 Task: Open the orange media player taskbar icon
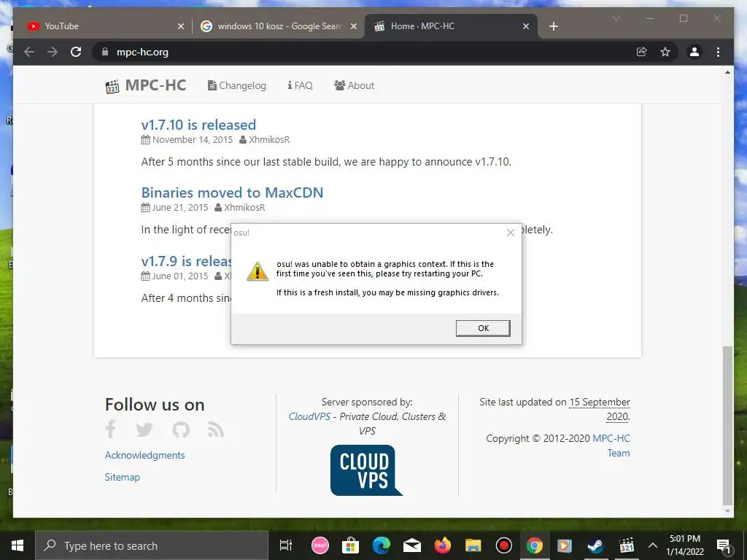point(565,545)
